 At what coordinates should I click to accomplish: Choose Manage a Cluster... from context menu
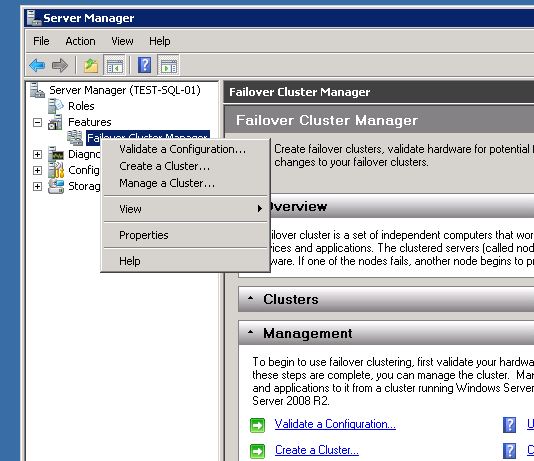pos(185,183)
